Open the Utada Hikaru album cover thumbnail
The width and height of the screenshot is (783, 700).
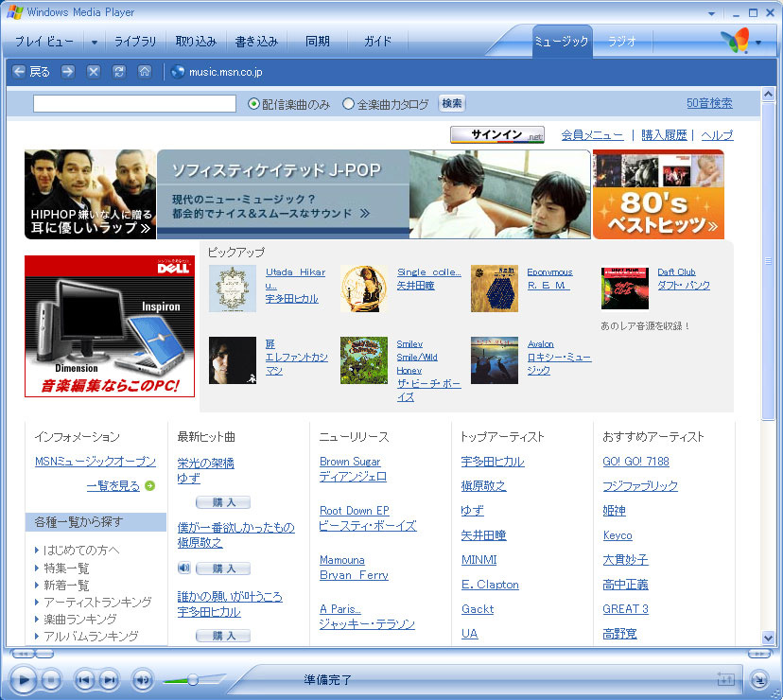233,289
